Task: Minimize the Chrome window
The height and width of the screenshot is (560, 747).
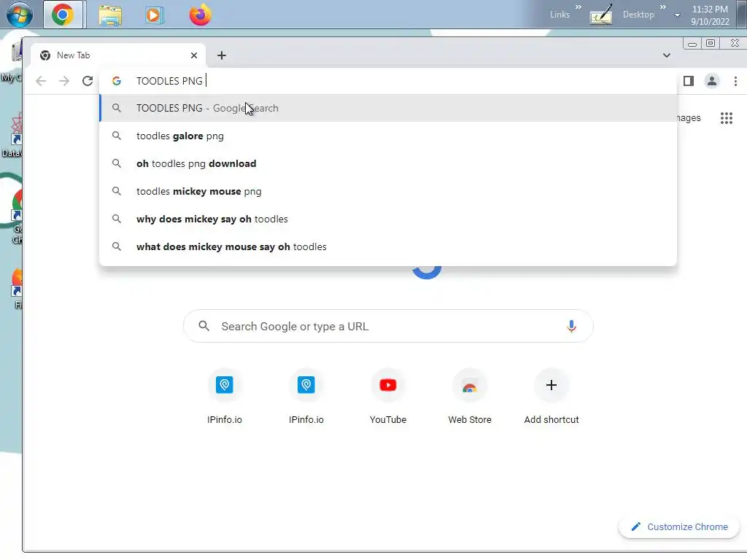Action: (x=692, y=44)
